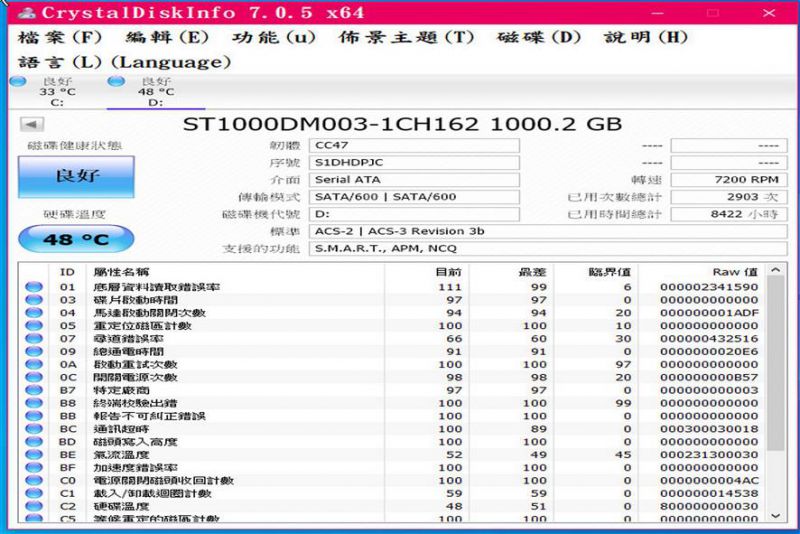Click the power-on count field 2903 次
The height and width of the screenshot is (534, 800).
[x=729, y=197]
